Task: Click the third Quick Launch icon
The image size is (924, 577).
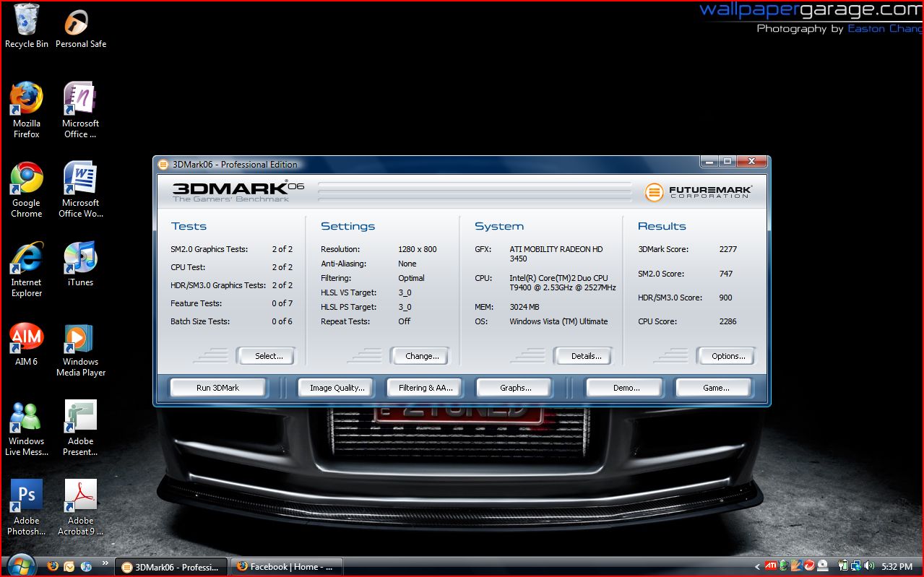Action: click(86, 566)
